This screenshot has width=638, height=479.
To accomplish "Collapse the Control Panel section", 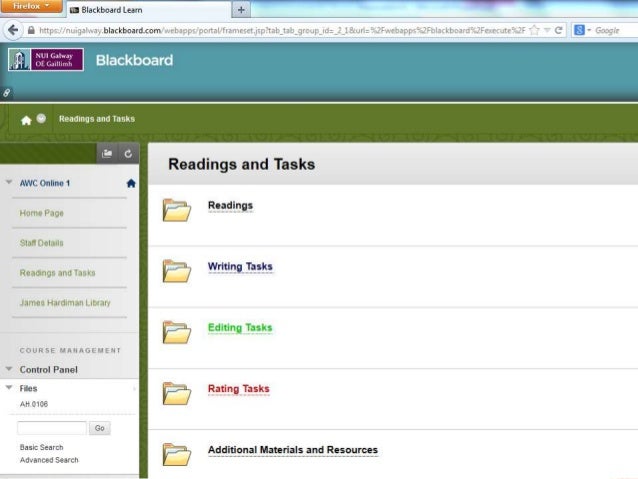I will (9, 369).
